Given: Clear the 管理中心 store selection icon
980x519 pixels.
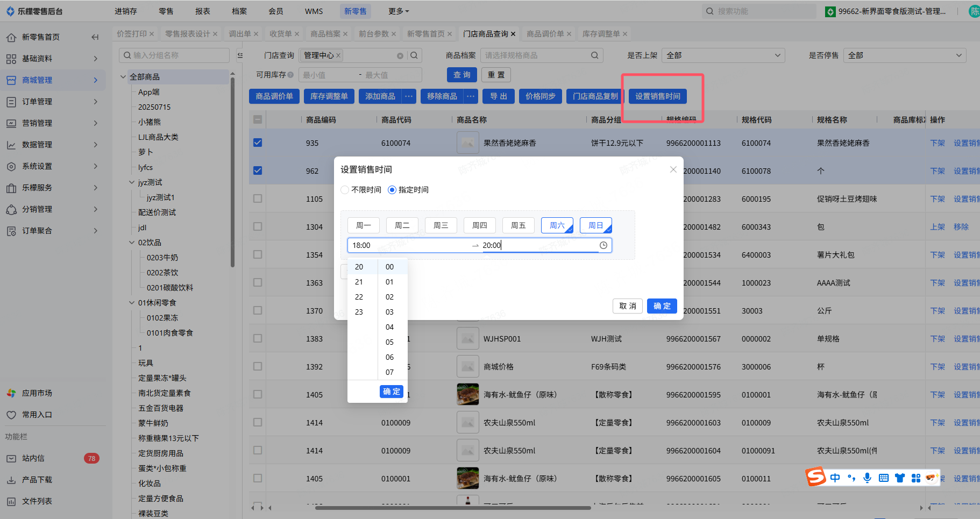Looking at the screenshot, I should pos(400,55).
